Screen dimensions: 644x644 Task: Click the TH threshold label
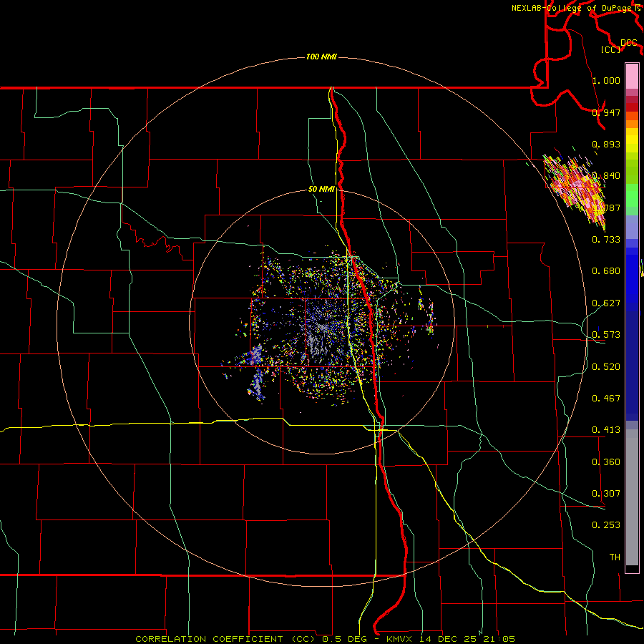click(x=615, y=557)
